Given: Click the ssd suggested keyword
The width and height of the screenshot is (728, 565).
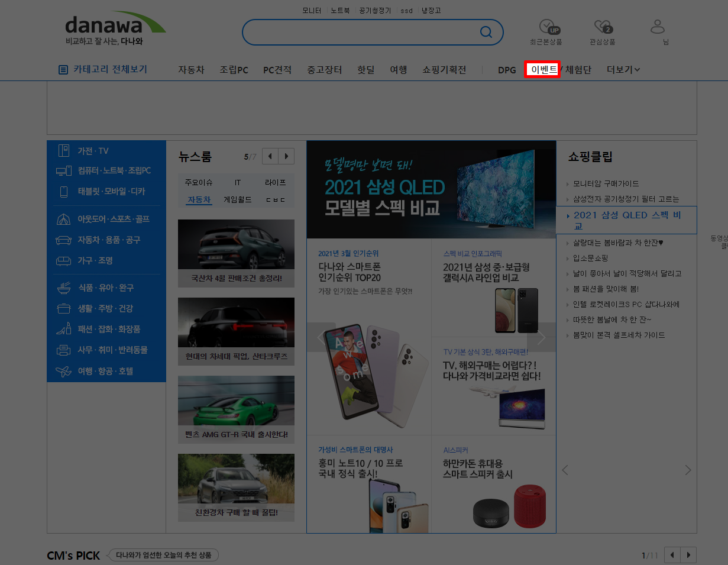Looking at the screenshot, I should pos(406,11).
